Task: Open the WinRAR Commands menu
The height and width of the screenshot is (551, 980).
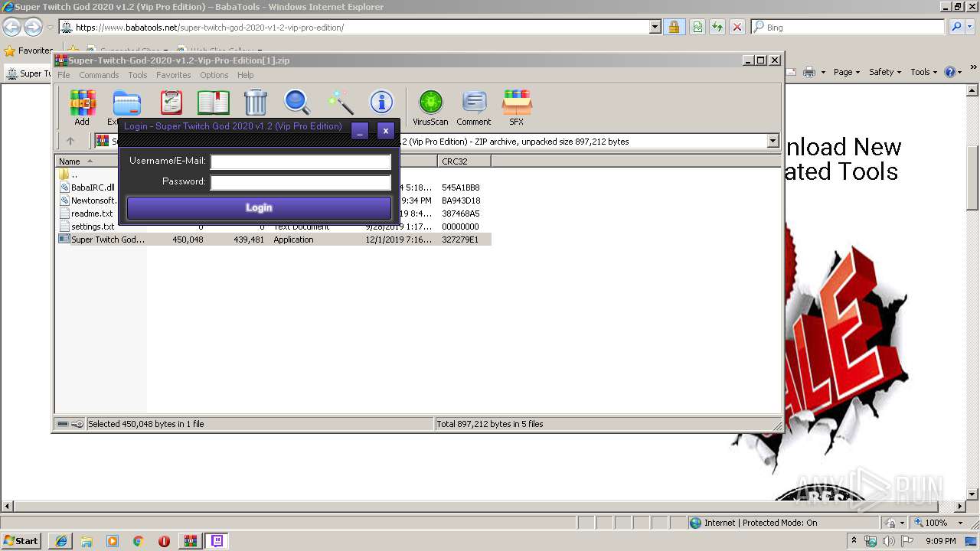Action: tap(99, 75)
